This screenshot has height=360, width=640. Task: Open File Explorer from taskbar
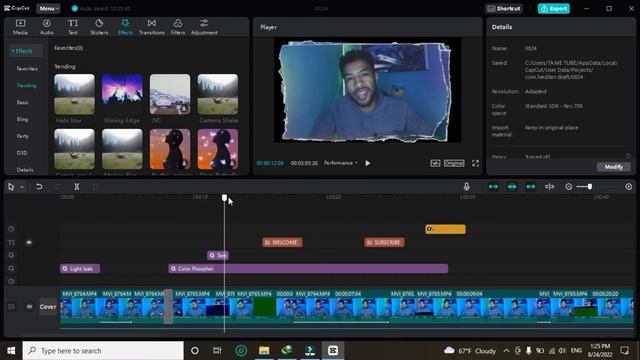pyautogui.click(x=264, y=351)
